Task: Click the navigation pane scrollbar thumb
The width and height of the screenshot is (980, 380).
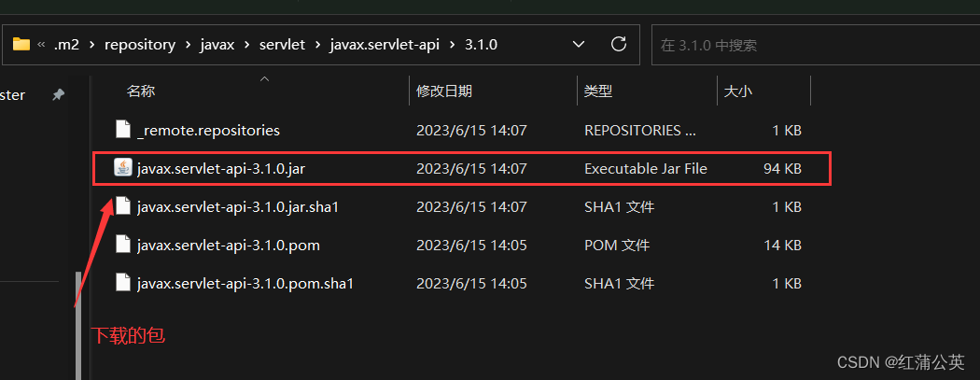Action: click(78, 325)
